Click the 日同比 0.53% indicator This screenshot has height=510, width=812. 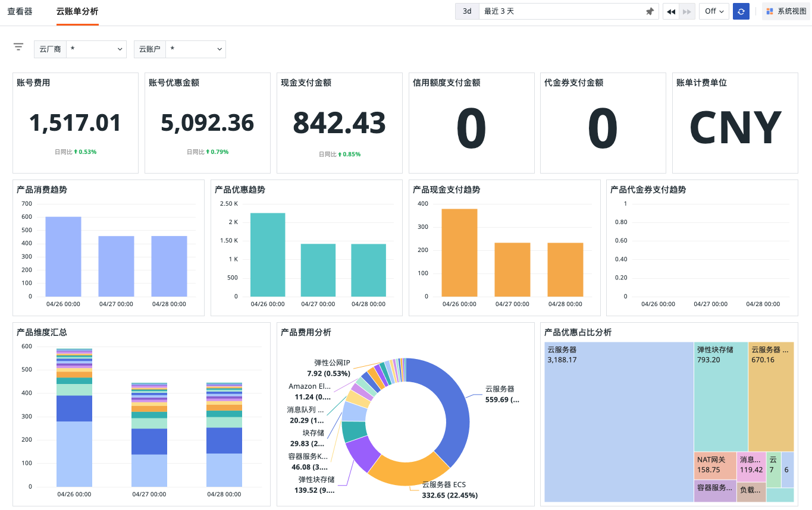[x=76, y=152]
